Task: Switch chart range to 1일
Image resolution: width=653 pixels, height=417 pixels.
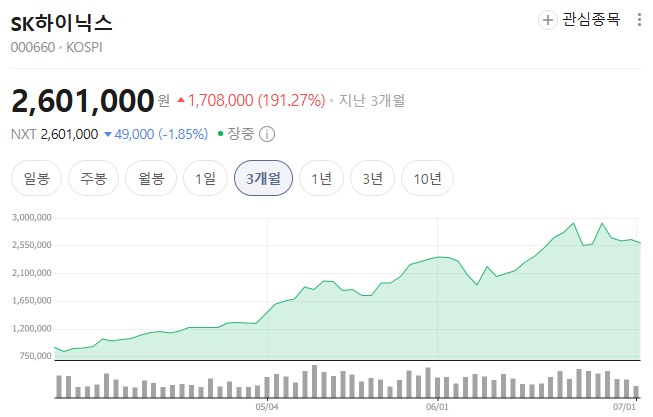Action: [x=206, y=178]
